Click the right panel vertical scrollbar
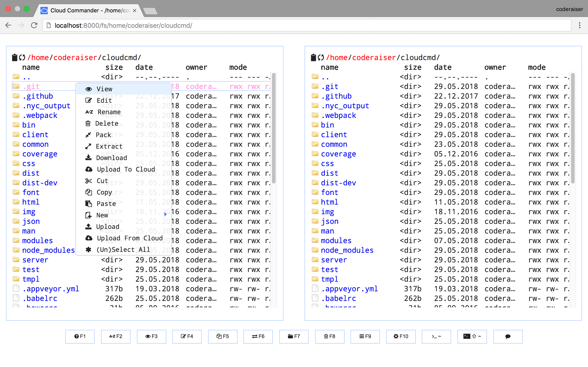588x367 pixels. coord(573,129)
